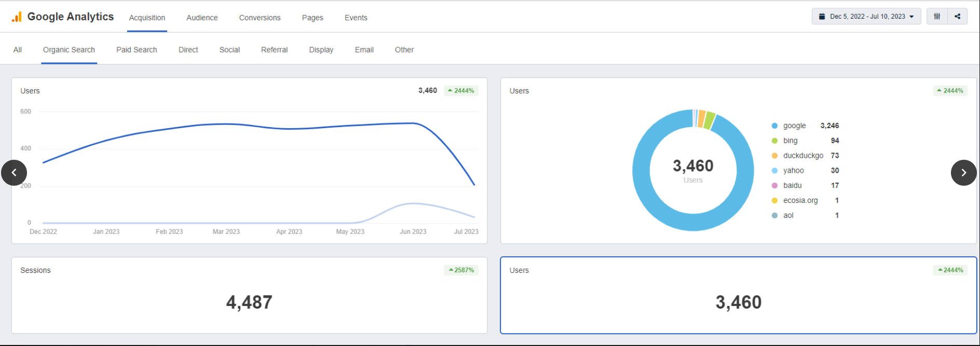Click the Sessions card title
Viewport: 980px width, 346px height.
pyautogui.click(x=35, y=270)
